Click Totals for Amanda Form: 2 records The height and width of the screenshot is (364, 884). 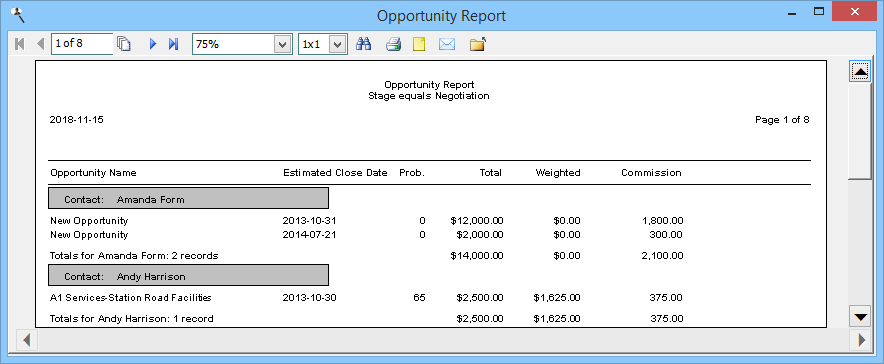[x=134, y=256]
